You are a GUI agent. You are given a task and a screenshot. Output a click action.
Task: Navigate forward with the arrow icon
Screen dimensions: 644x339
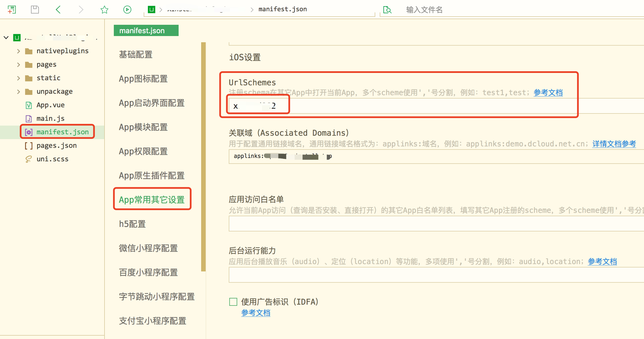point(81,9)
